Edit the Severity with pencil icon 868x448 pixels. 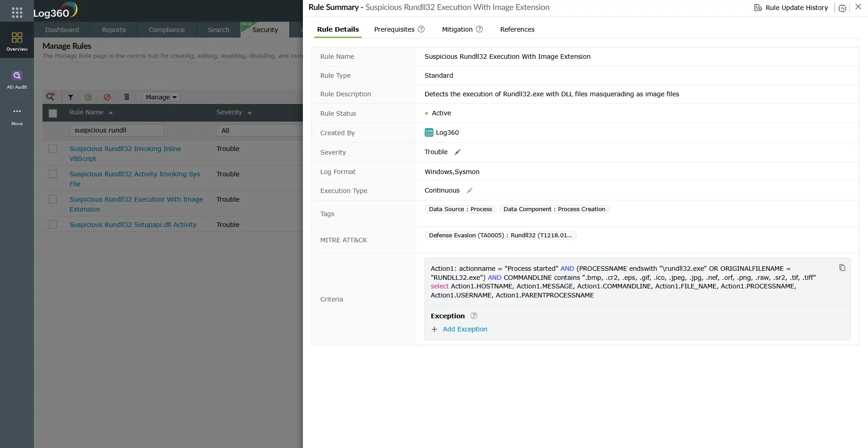point(457,152)
